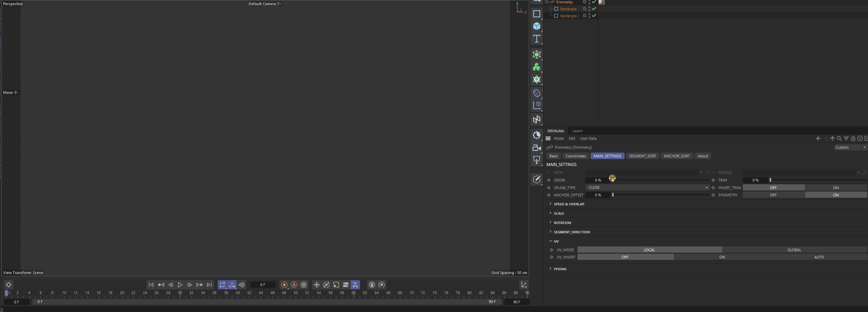The height and width of the screenshot is (312, 868).
Task: Select the Rectangle spline tool icon
Action: coord(536,14)
